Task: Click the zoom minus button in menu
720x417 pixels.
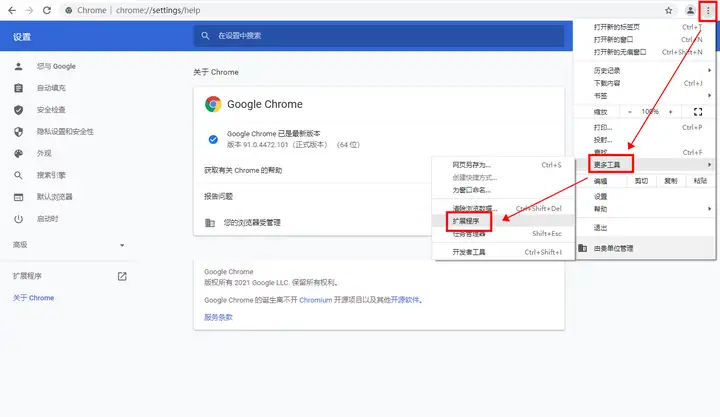Action: 630,112
